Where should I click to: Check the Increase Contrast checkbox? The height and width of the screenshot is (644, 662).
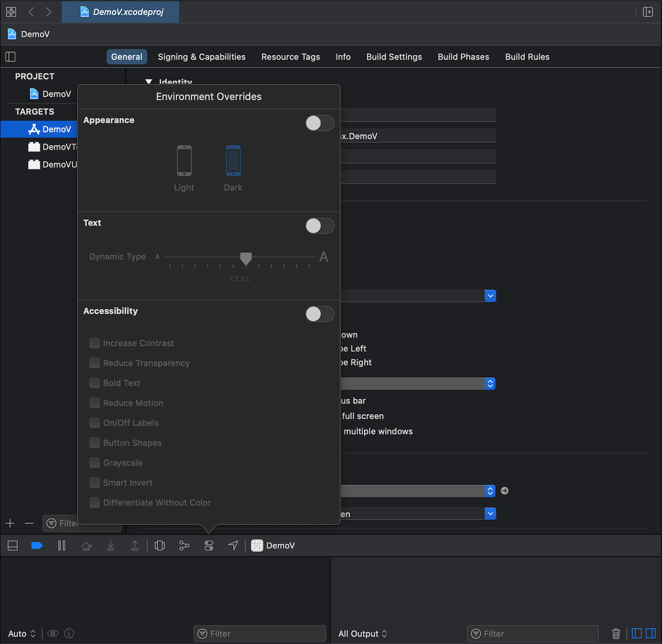click(x=95, y=343)
